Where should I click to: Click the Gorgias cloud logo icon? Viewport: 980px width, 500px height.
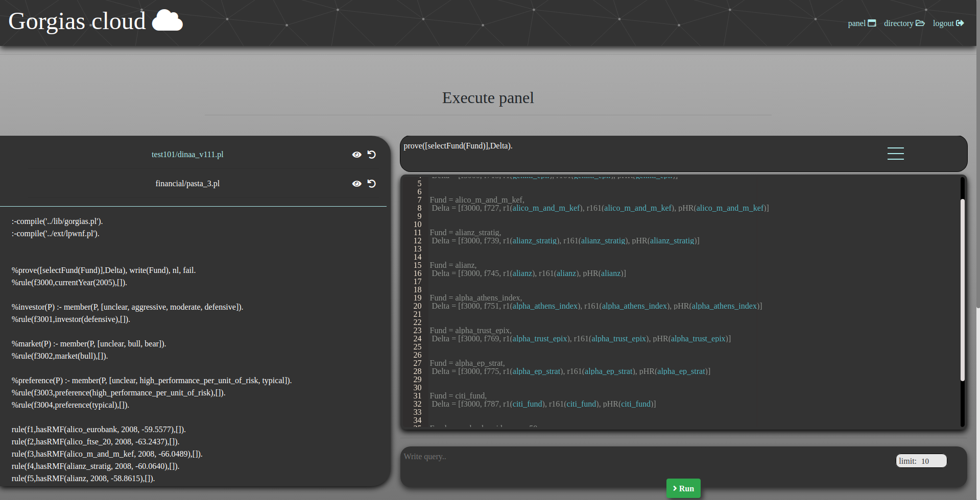(167, 21)
